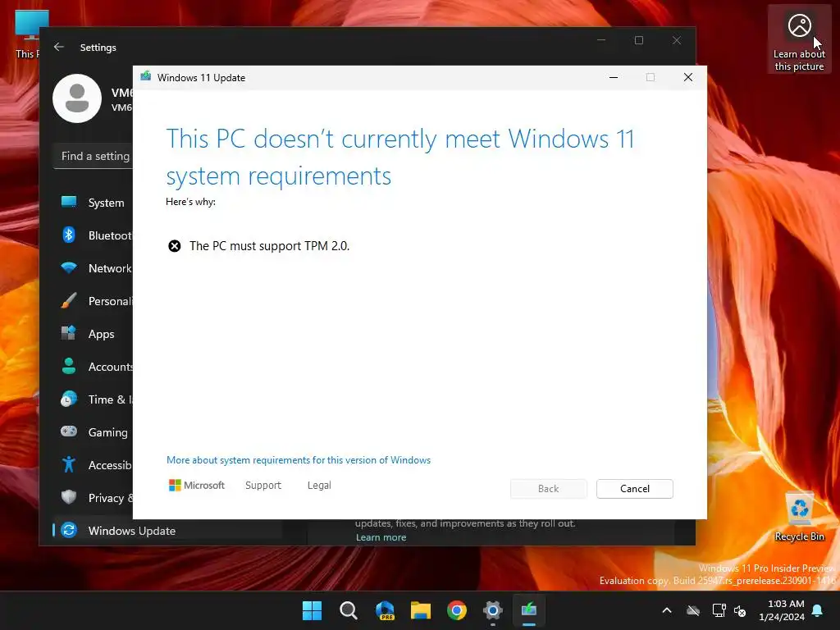
Task: Open Bluetooth in the Settings sidebar
Action: coord(94,235)
